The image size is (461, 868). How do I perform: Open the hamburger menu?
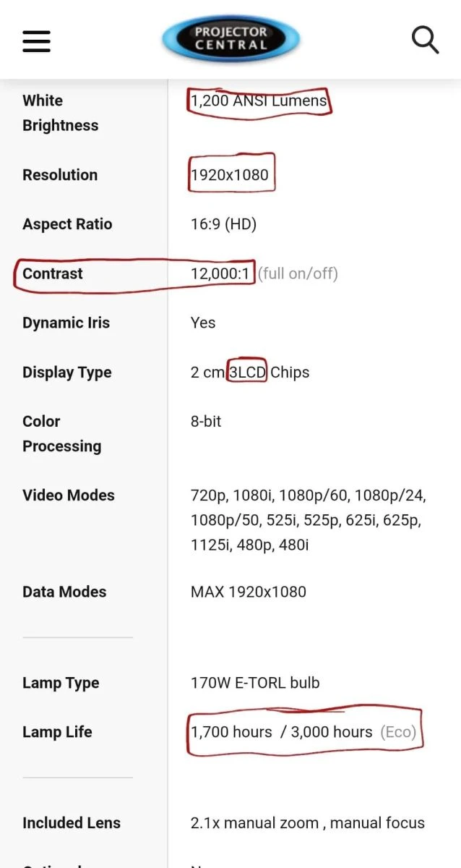click(x=37, y=41)
